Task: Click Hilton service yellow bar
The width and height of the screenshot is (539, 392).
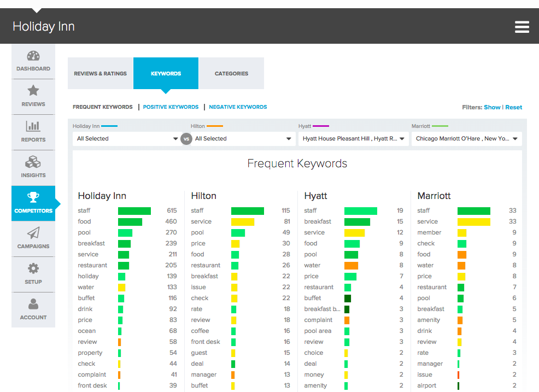Action: (243, 222)
